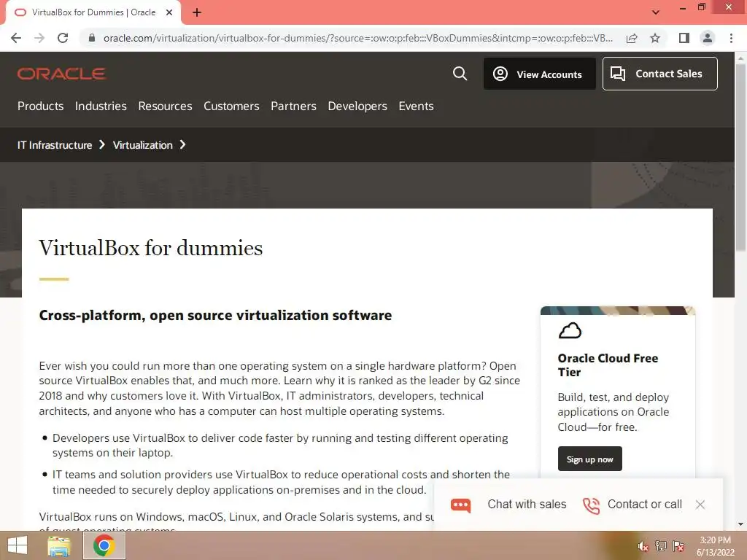Click the address bar URL

point(357,38)
